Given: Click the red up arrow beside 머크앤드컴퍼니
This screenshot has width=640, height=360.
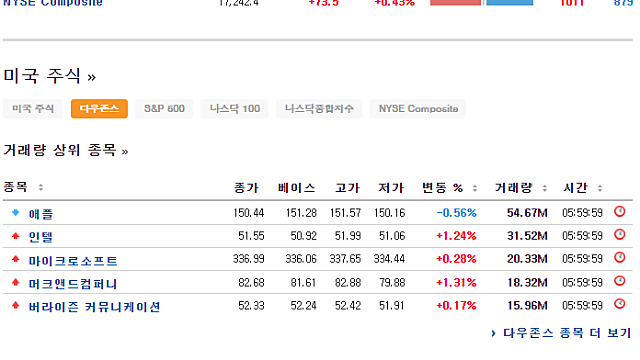Looking at the screenshot, I should 16,282.
